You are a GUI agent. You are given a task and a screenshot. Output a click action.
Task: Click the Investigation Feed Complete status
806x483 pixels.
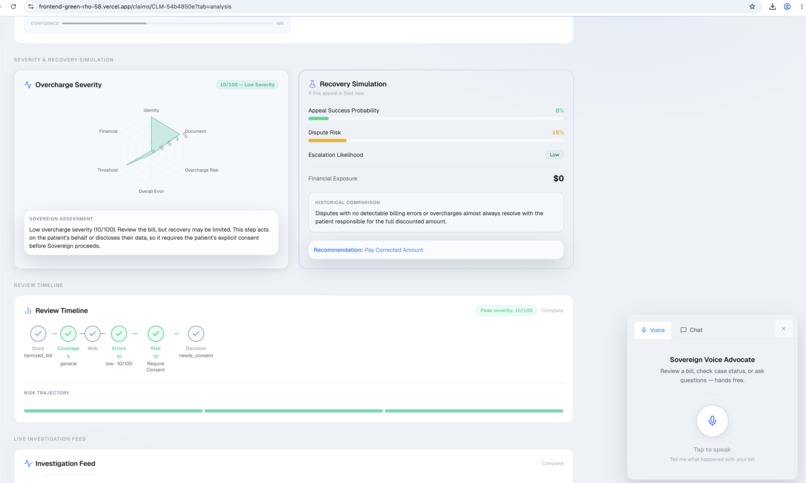click(553, 463)
